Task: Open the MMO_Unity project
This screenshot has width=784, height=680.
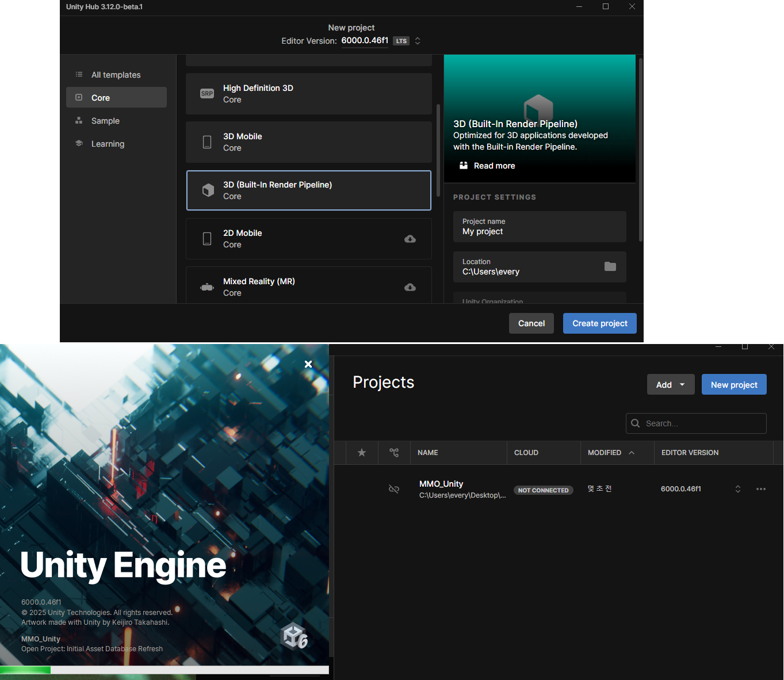Action: 441,484
